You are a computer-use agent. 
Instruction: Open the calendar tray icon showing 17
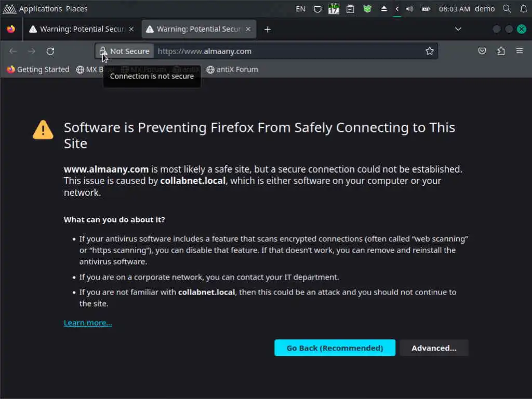coord(334,9)
